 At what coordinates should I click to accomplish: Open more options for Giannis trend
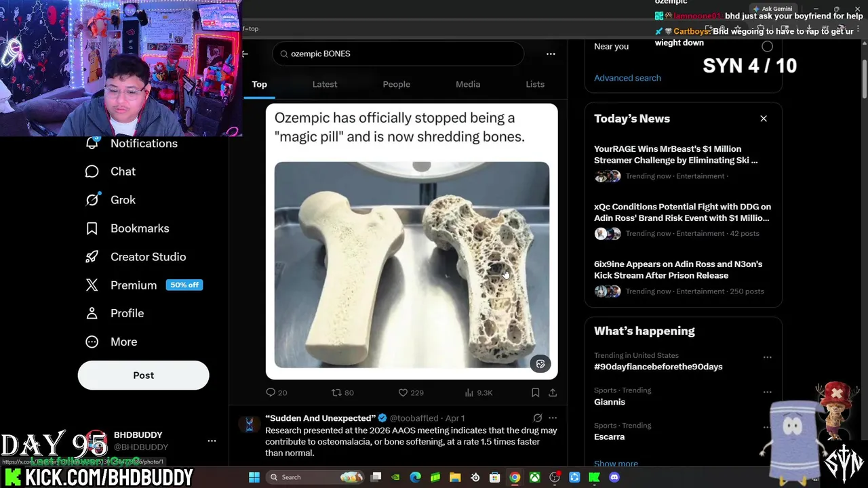tap(767, 392)
